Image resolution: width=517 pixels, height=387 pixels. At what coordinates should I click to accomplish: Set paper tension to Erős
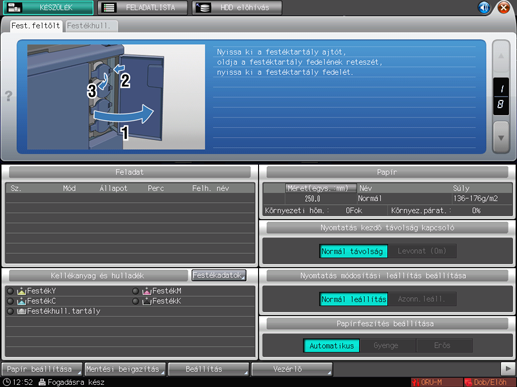click(444, 346)
